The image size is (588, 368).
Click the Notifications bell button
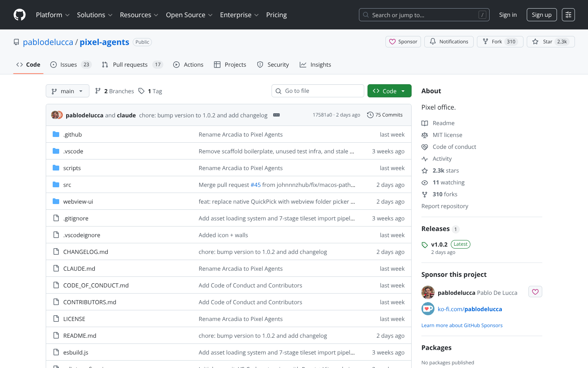(449, 42)
